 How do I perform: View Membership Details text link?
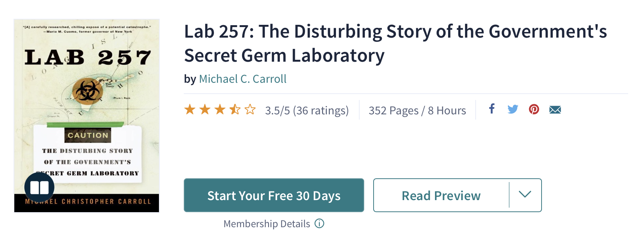point(267,224)
